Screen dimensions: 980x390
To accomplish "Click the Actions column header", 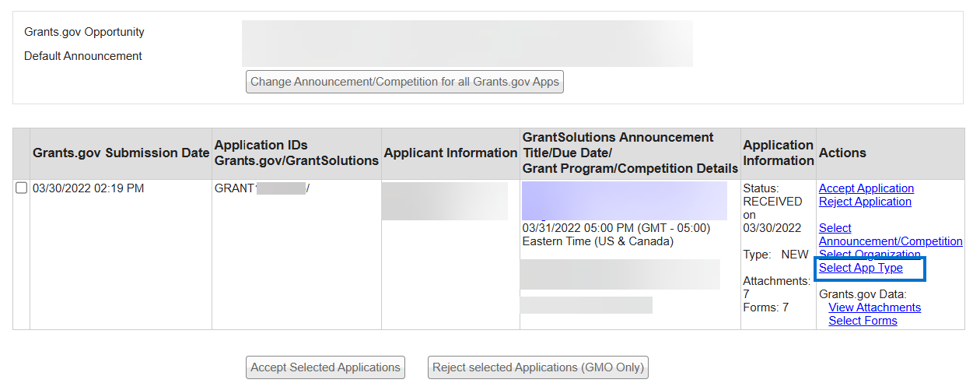I will [842, 153].
